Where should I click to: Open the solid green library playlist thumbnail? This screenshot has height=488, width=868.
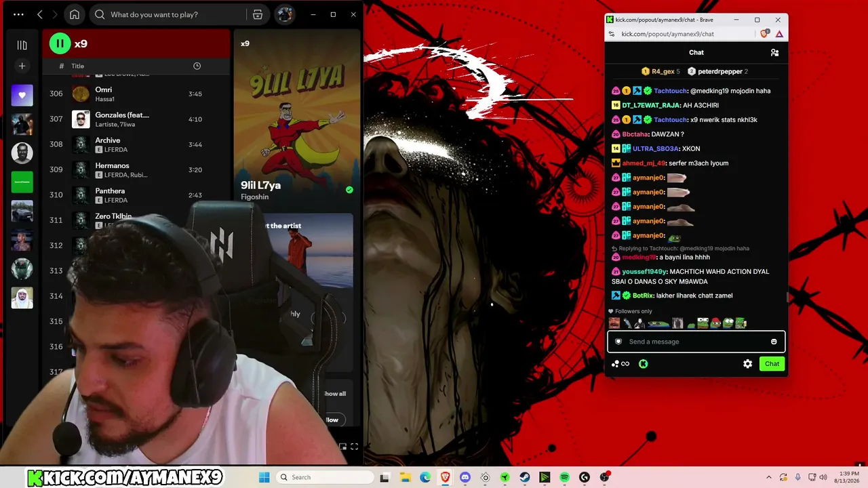click(22, 182)
